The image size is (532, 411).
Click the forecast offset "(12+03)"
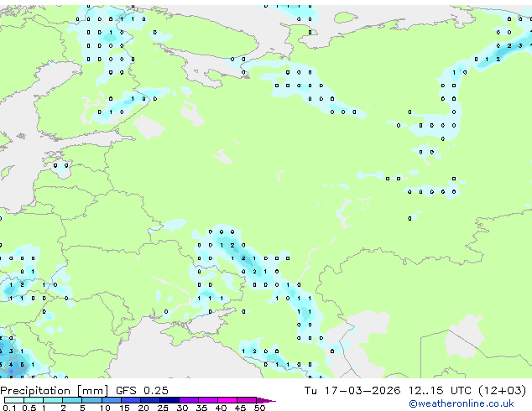pos(502,391)
